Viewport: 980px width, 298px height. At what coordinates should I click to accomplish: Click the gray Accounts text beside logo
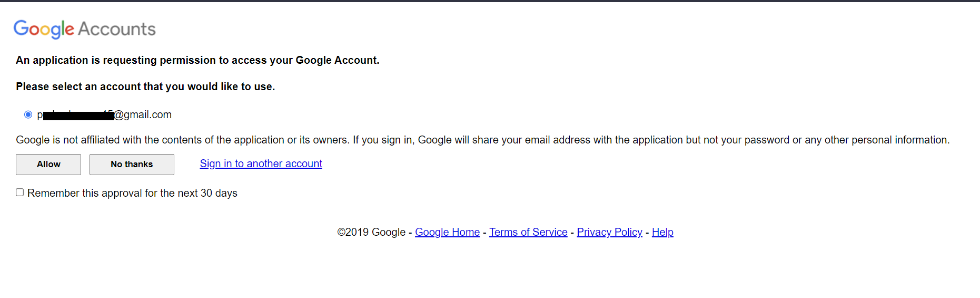pos(117,29)
